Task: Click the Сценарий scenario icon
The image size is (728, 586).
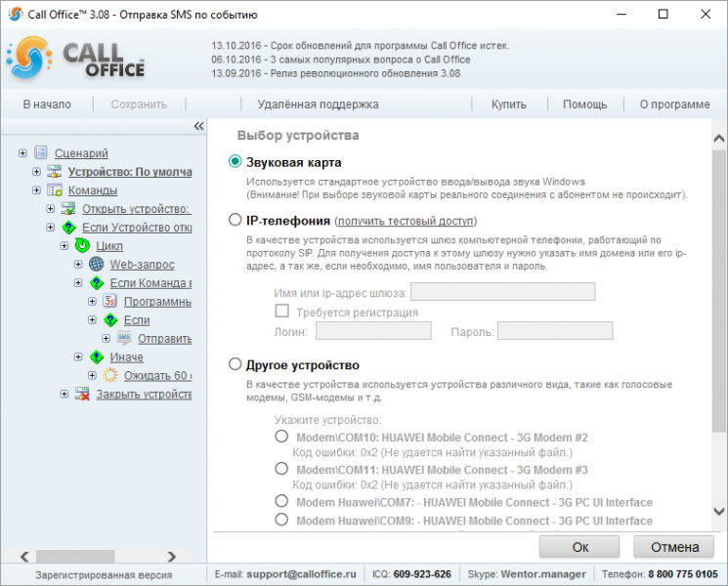Action: pyautogui.click(x=41, y=152)
